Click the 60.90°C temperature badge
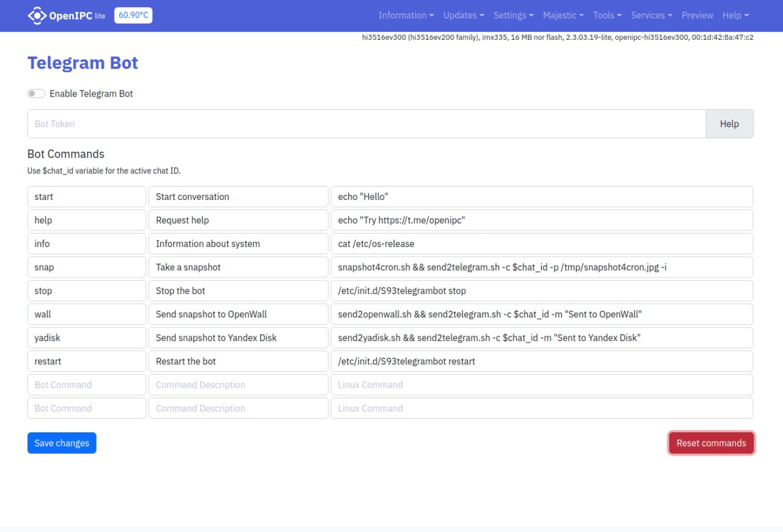 pyautogui.click(x=133, y=15)
